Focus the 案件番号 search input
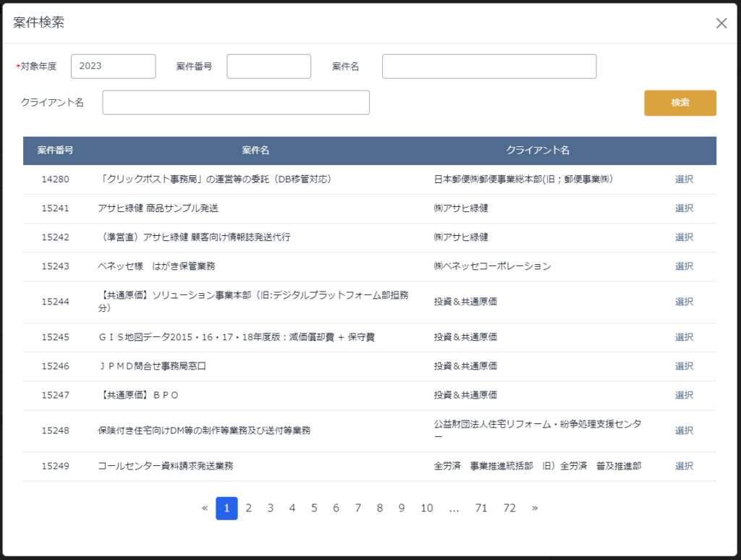Viewport: 741px width, 560px height. click(269, 66)
